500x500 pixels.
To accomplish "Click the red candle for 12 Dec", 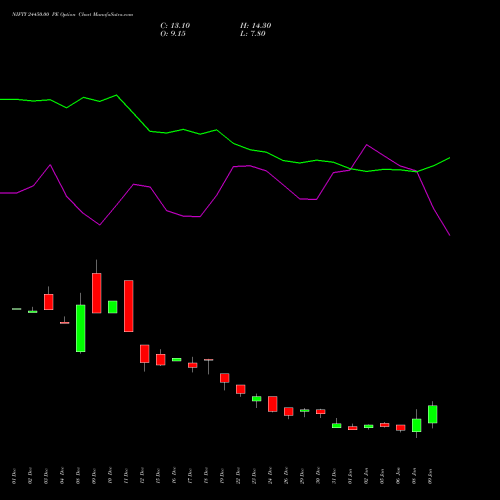I will pyautogui.click(x=145, y=354).
